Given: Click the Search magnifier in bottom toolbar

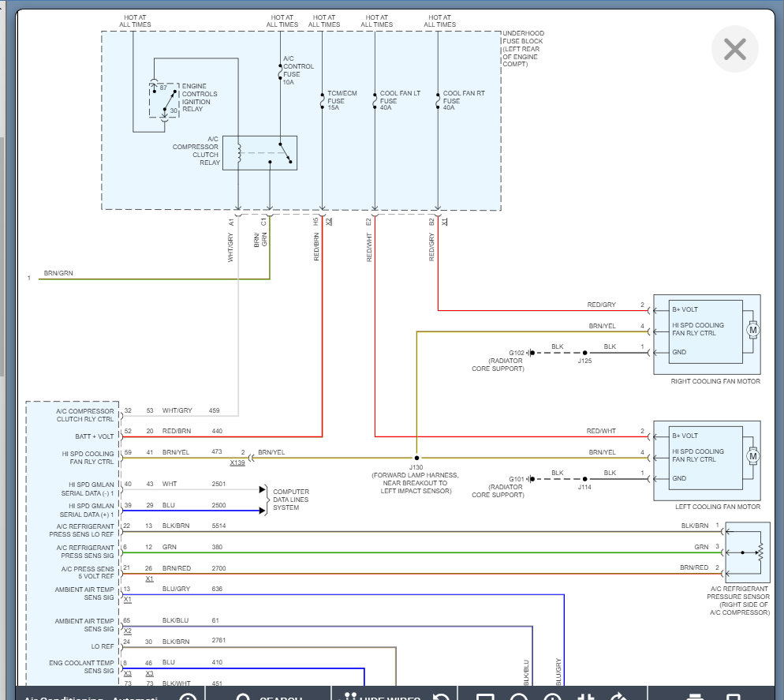Looking at the screenshot, I should [x=245, y=697].
